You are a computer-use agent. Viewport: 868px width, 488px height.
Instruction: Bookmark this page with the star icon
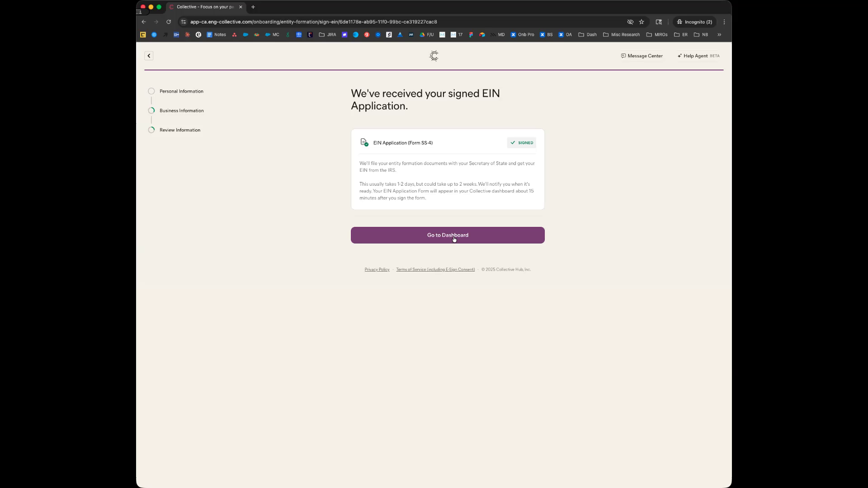tap(641, 22)
